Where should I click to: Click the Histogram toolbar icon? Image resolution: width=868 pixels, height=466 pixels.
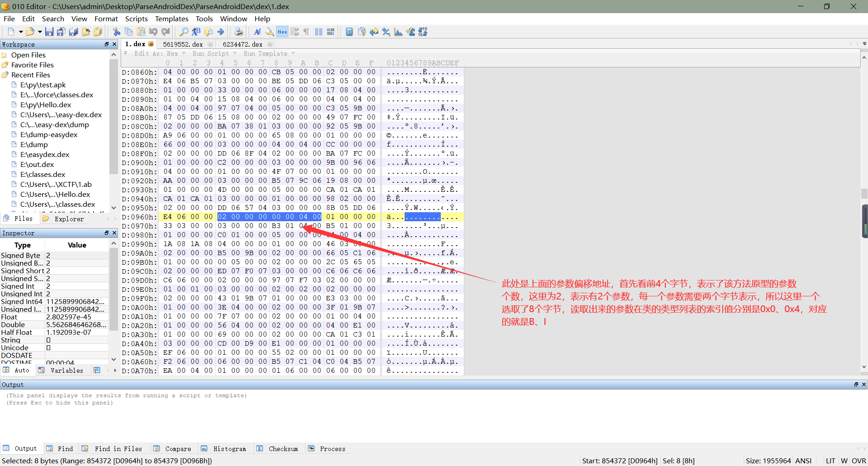398,32
